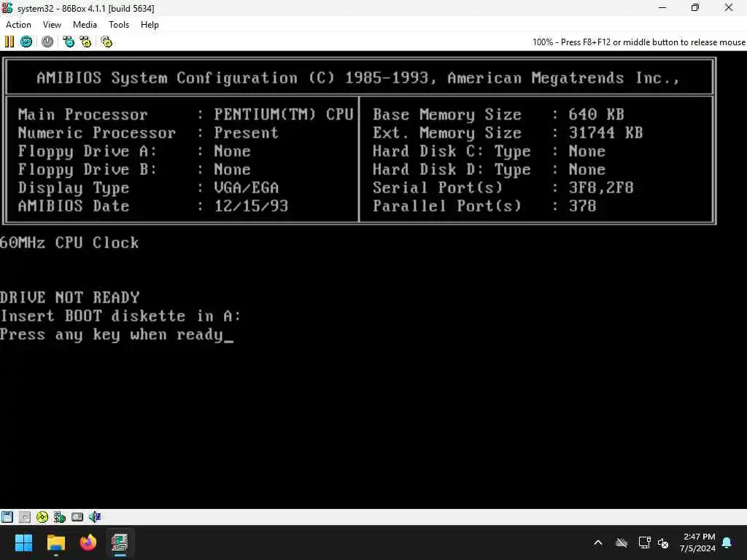Open the Action menu
Viewport: 747px width, 560px height.
coord(18,25)
